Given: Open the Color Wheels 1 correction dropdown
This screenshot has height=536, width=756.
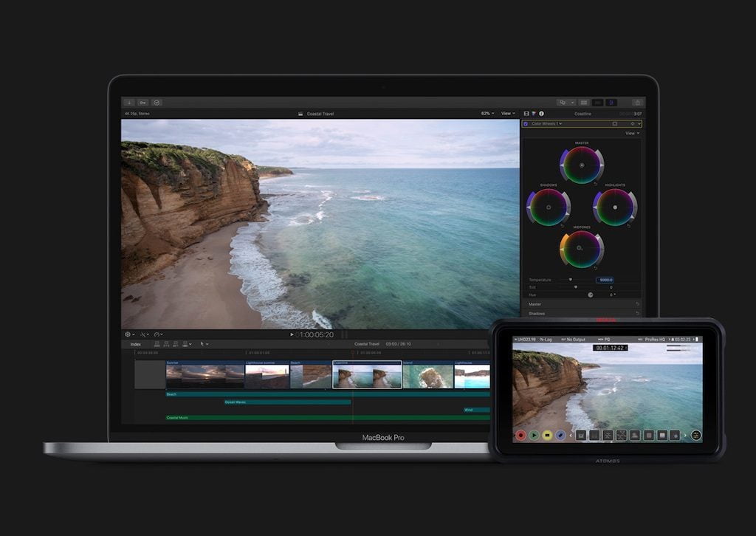Looking at the screenshot, I should pyautogui.click(x=547, y=124).
